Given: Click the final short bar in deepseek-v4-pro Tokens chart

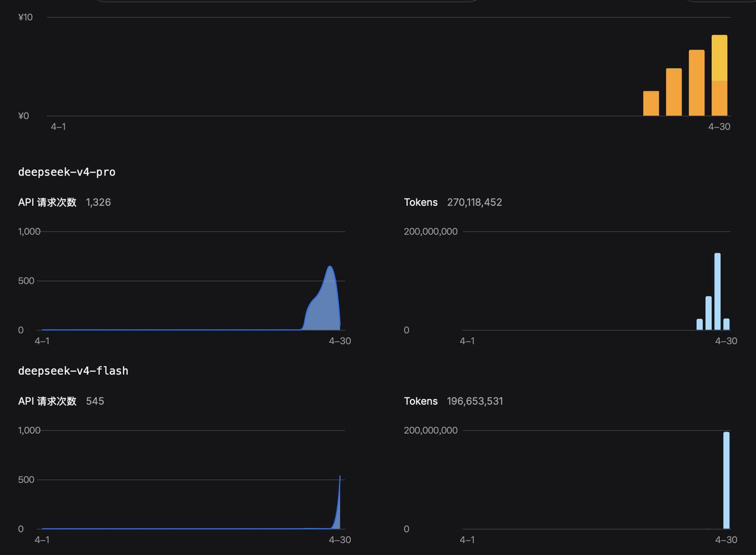Looking at the screenshot, I should coord(726,324).
